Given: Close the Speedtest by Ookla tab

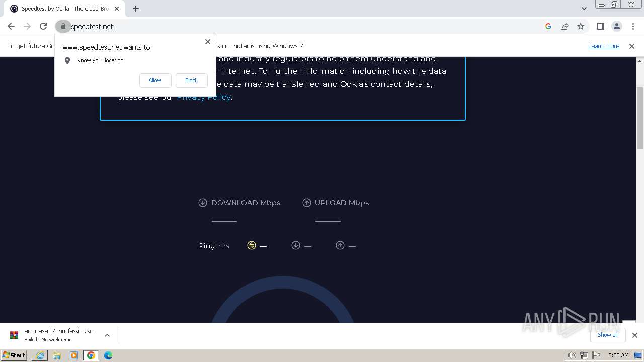Looking at the screenshot, I should (x=117, y=9).
